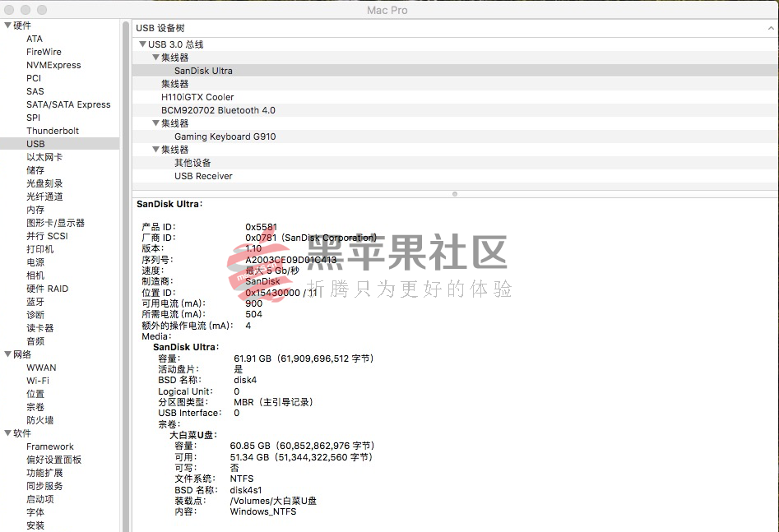This screenshot has width=779, height=532.
Task: Open Framework under 软件
Action: click(x=49, y=446)
